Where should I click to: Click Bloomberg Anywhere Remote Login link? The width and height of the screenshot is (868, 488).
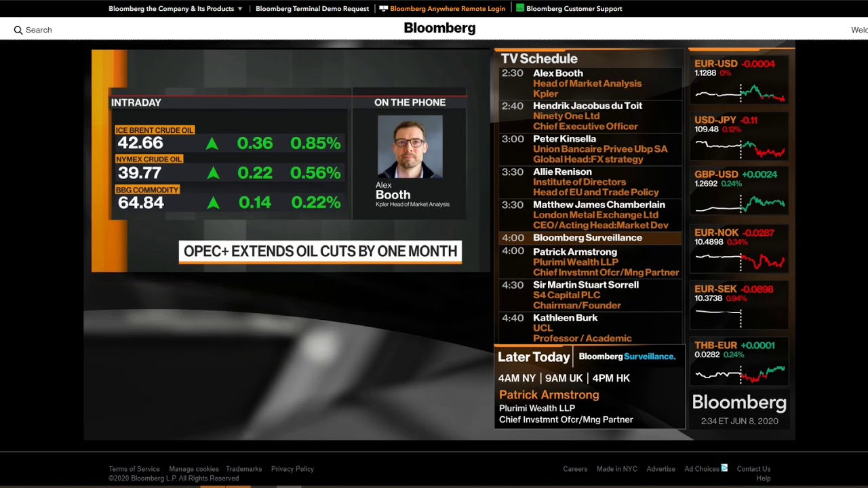point(448,9)
